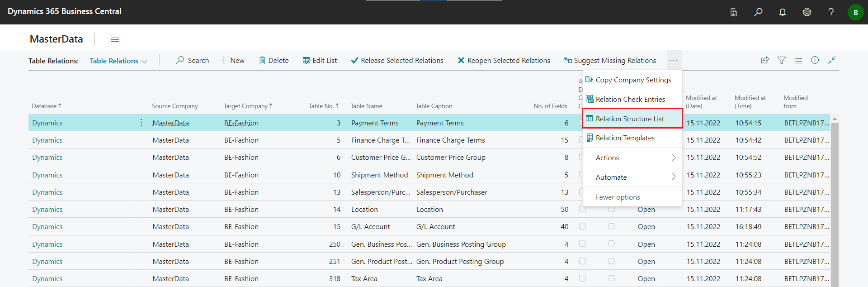Click the scrollbar up arrow

(x=835, y=119)
